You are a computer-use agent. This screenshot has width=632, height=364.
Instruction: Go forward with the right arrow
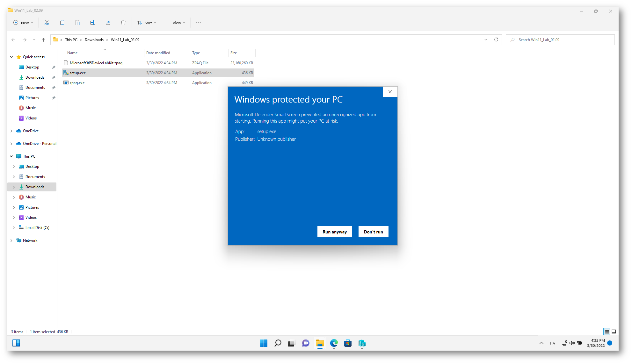click(x=25, y=40)
